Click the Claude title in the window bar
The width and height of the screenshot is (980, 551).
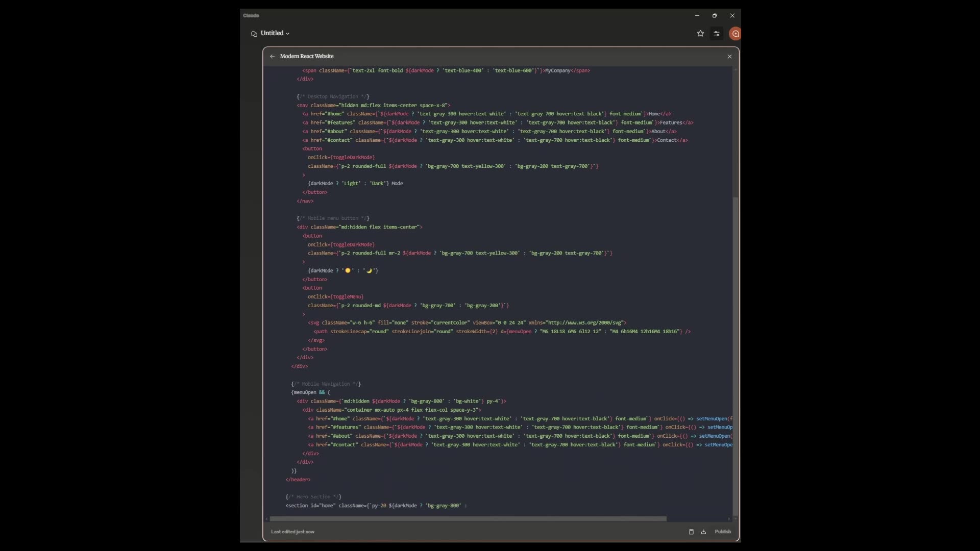pyautogui.click(x=251, y=15)
